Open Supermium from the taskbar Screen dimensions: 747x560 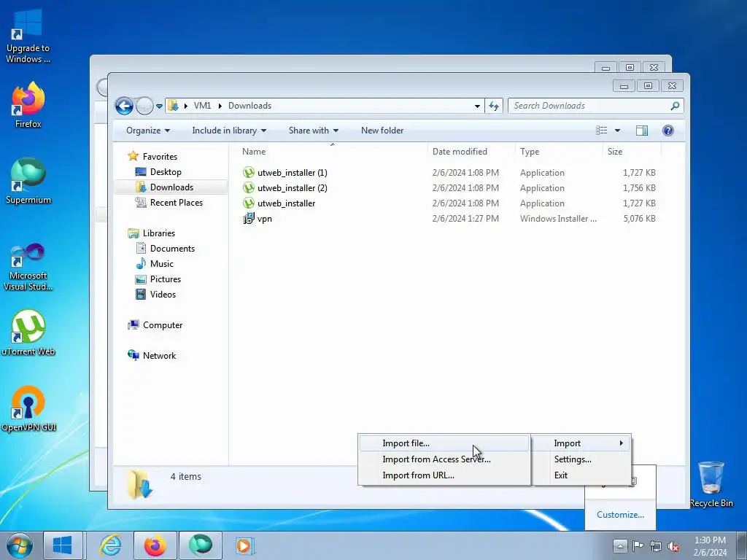coord(201,545)
